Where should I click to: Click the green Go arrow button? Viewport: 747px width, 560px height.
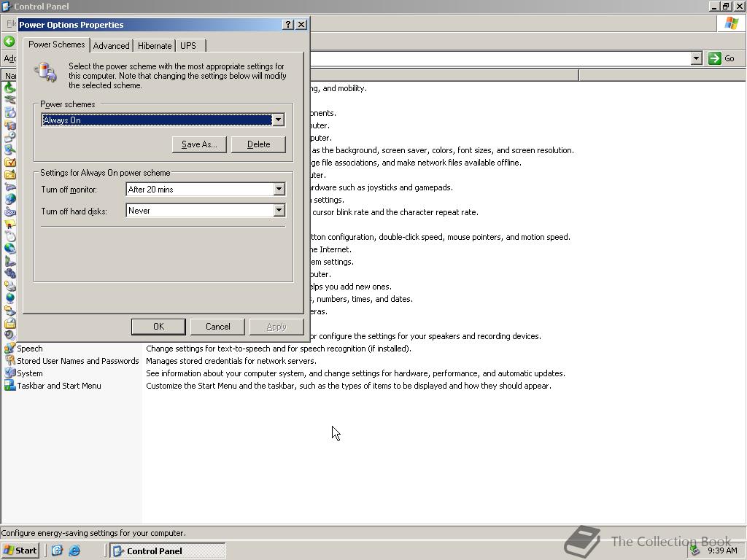tap(715, 58)
